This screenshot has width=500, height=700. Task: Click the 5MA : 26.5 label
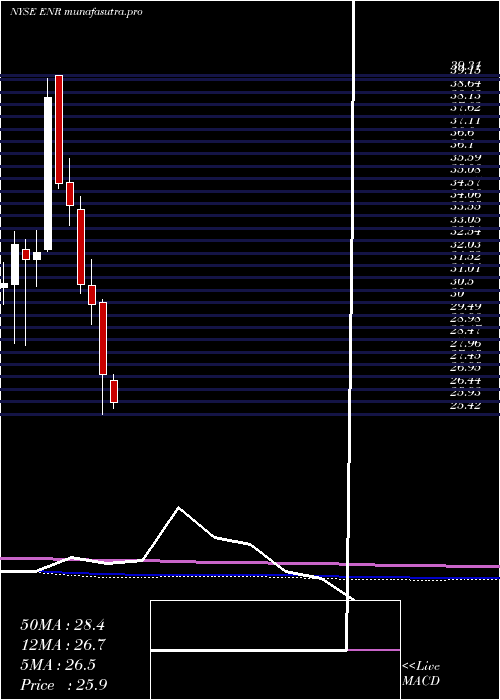[58, 665]
